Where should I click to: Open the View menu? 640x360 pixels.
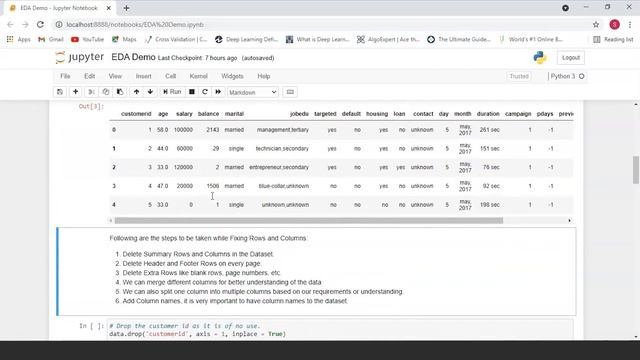tap(115, 76)
